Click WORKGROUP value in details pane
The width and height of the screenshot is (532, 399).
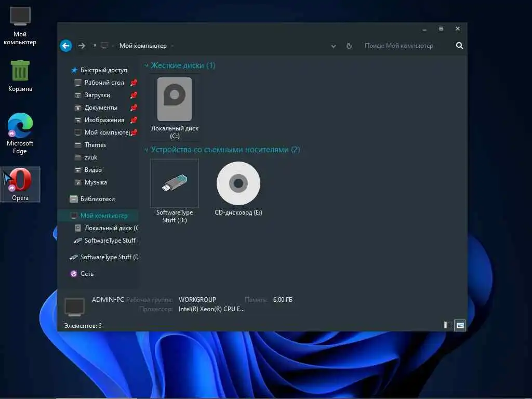click(x=197, y=300)
